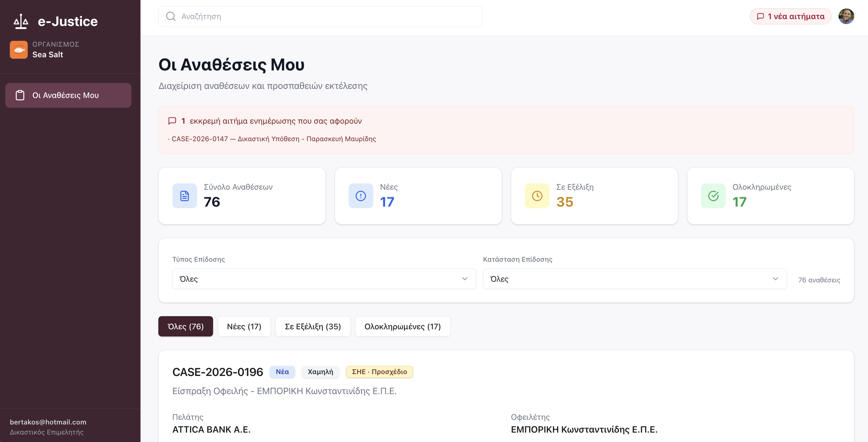Screen dimensions: 868x442
Task: Click the e-Justice scales logo icon
Action: click(21, 21)
